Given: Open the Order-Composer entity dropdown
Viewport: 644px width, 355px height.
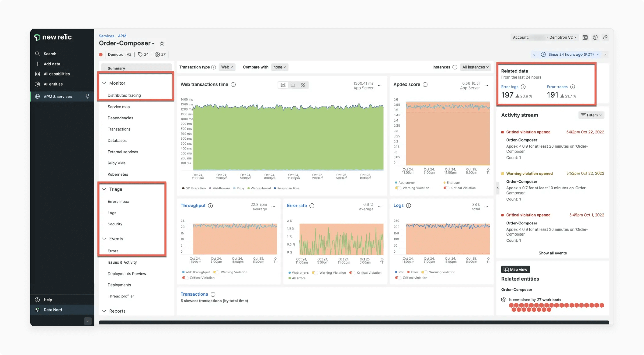Looking at the screenshot, I should [126, 43].
